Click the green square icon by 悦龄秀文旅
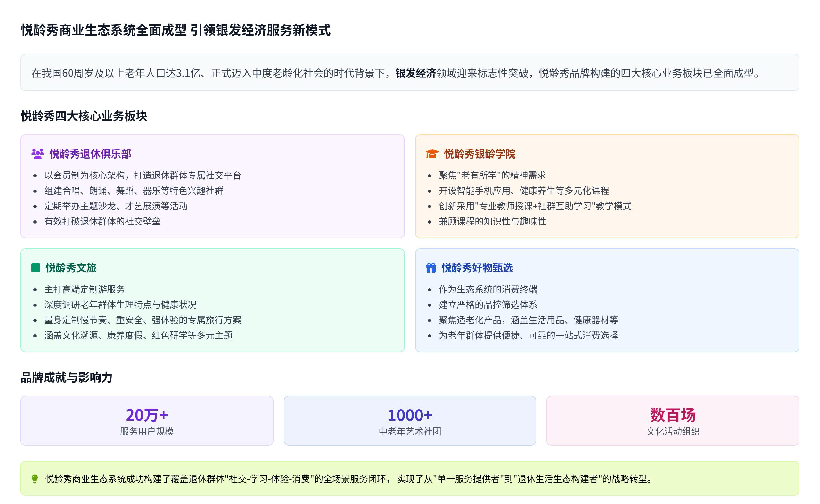The width and height of the screenshot is (820, 504). pos(36,268)
